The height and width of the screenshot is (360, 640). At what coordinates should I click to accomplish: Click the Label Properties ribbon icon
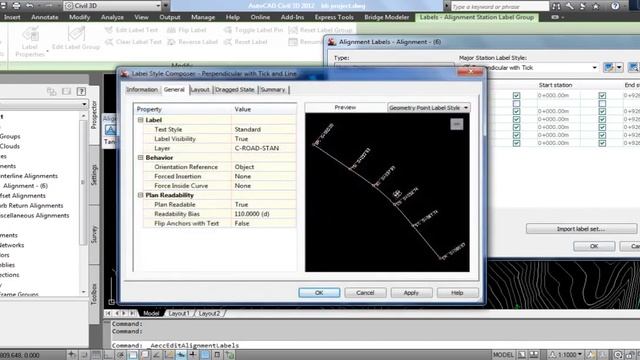[30, 34]
